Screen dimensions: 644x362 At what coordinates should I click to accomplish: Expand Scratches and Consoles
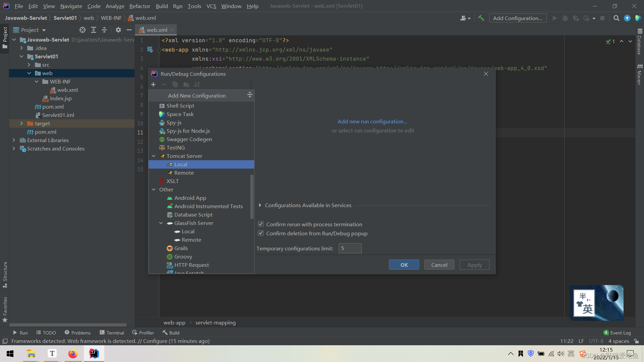[14, 148]
